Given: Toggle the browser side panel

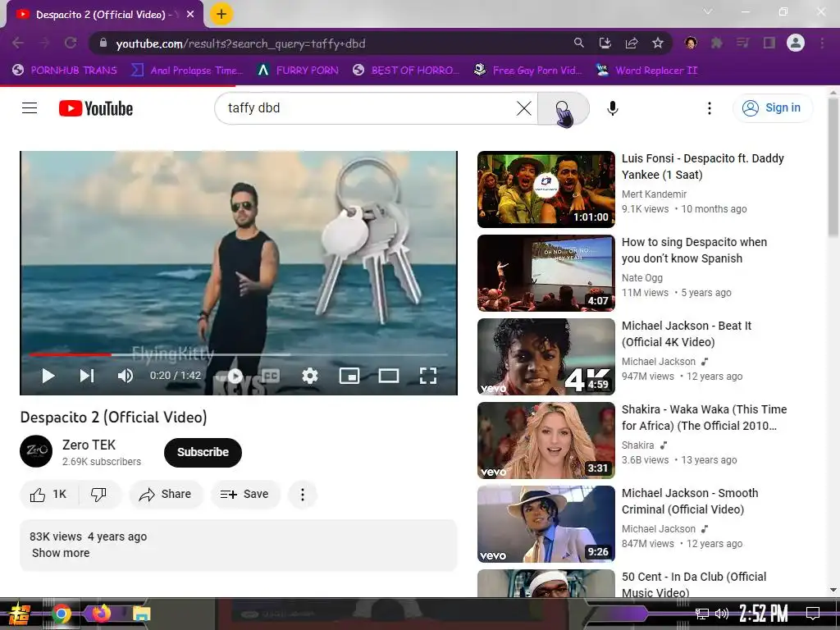Looking at the screenshot, I should 769,43.
